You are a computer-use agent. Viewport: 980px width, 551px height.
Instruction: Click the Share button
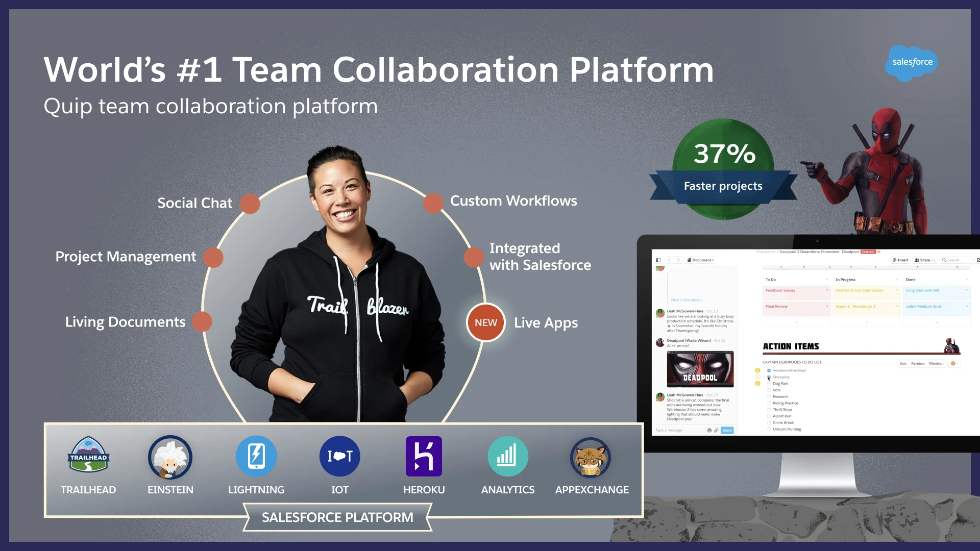coord(925,260)
